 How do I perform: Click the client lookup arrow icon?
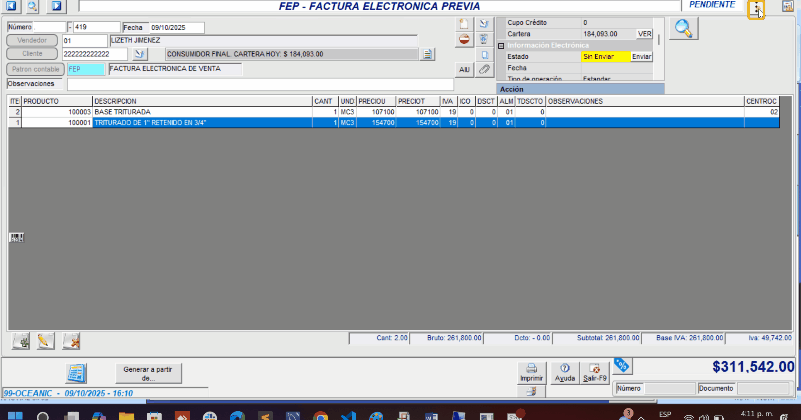[139, 54]
